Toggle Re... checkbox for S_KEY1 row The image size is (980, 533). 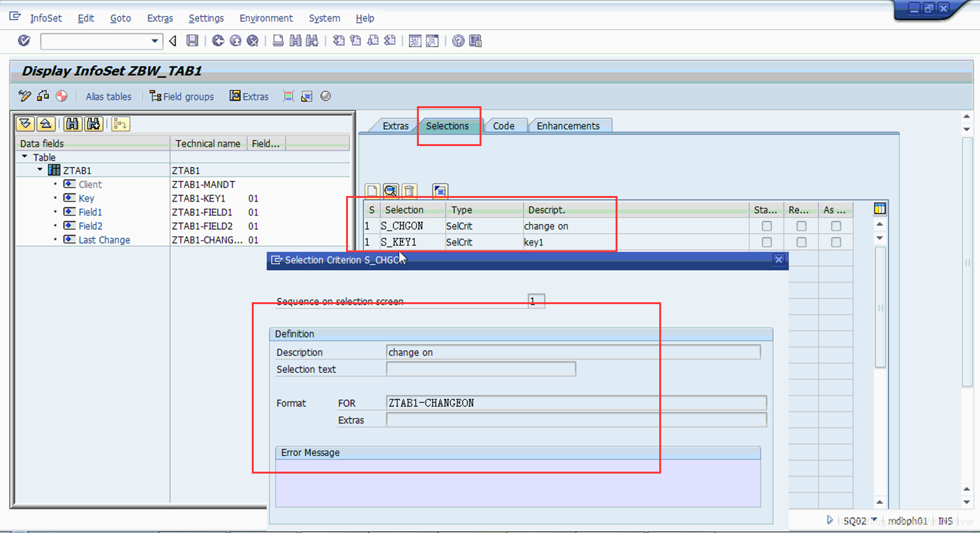tap(802, 242)
